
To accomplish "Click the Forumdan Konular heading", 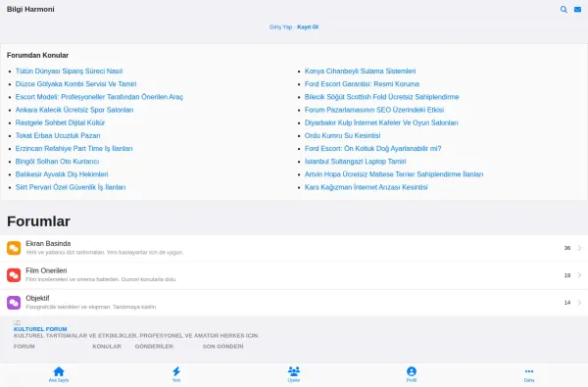I will (37, 55).
